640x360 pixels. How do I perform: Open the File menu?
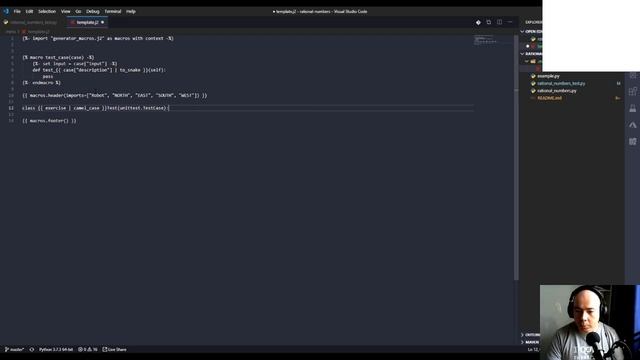click(x=17, y=11)
